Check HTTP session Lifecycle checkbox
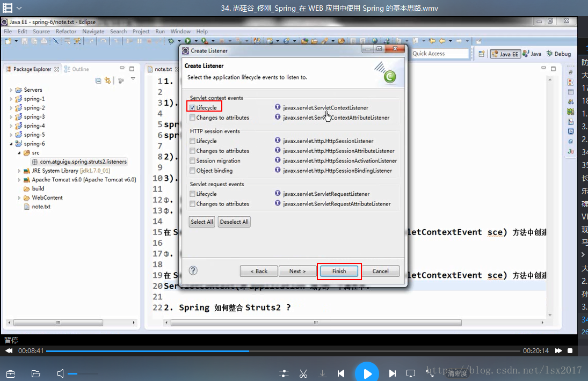 coord(192,141)
